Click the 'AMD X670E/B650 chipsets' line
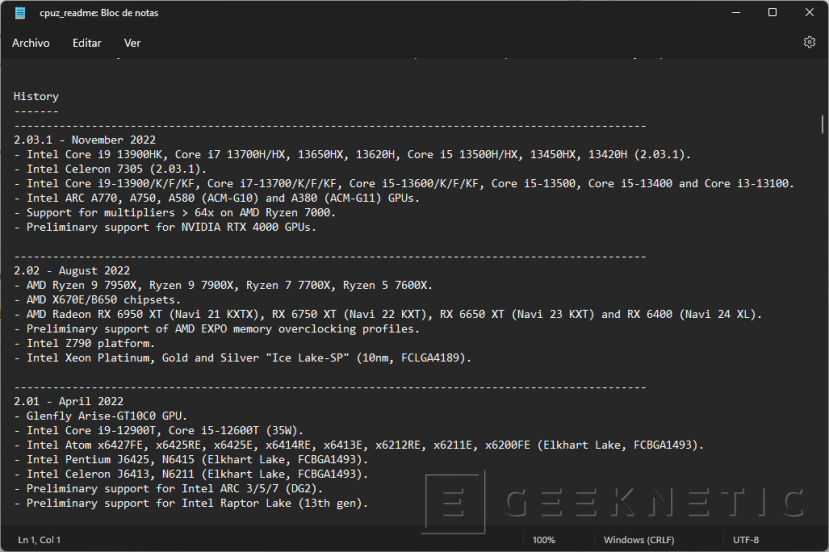 [97, 300]
